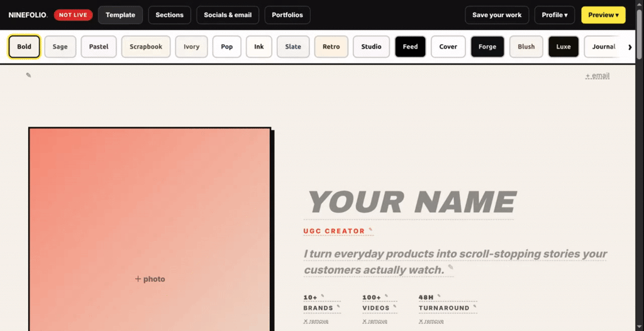Open the Preview dropdown menu

(603, 15)
